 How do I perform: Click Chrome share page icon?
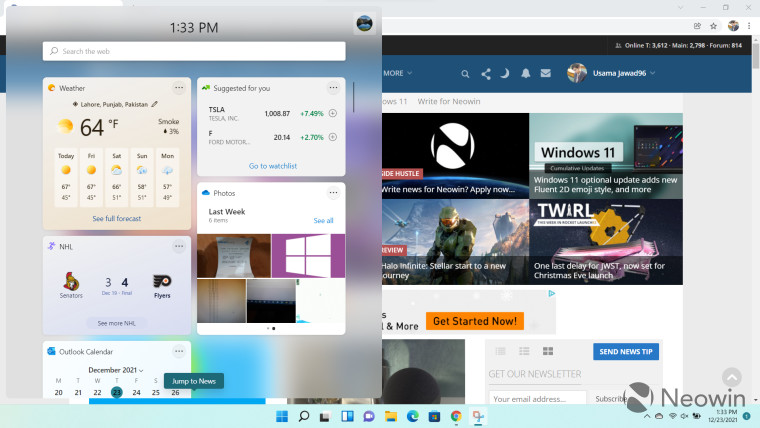pyautogui.click(x=697, y=26)
